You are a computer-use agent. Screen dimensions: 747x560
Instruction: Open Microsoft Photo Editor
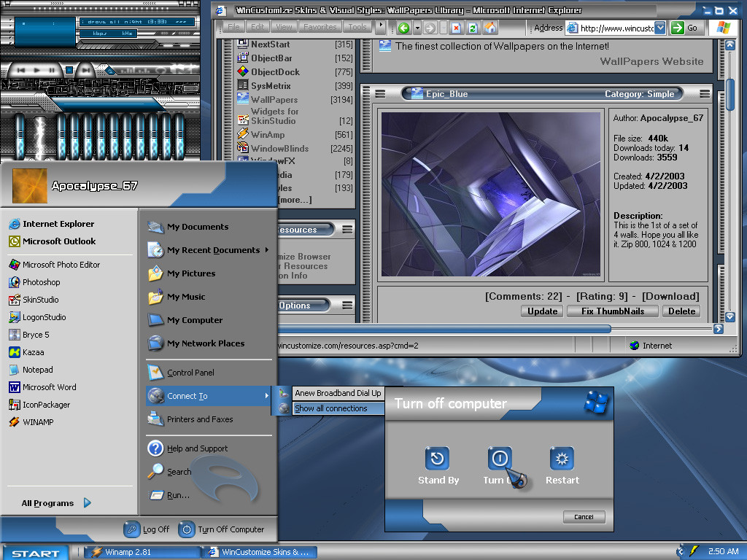click(x=54, y=265)
